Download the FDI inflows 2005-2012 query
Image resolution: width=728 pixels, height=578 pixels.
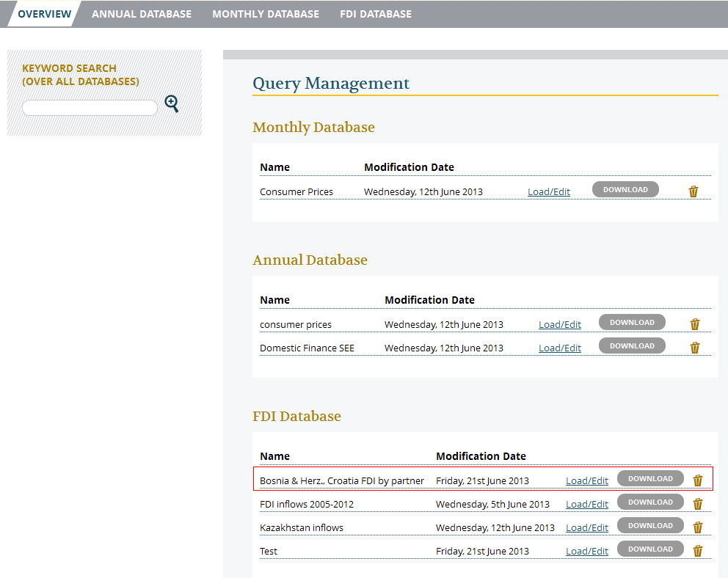pos(650,502)
